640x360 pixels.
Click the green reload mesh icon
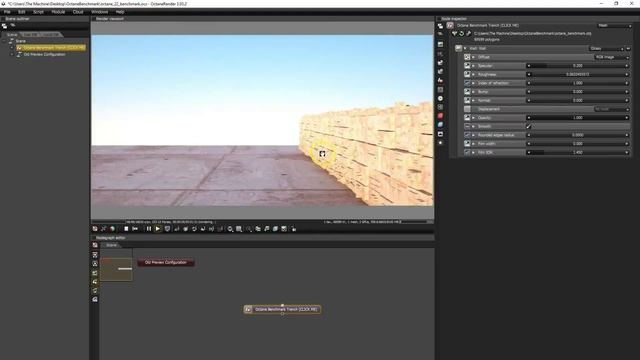tap(462, 33)
